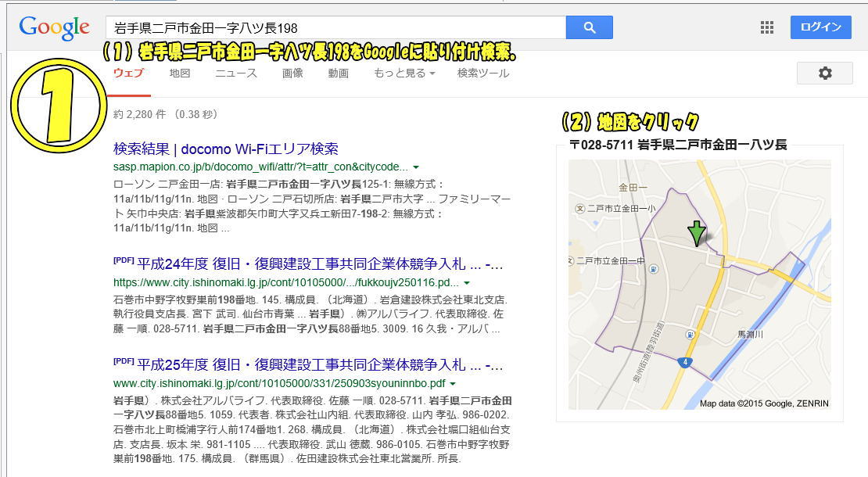Click the blue magnifier search button
The height and width of the screenshot is (477, 868).
coord(589,27)
